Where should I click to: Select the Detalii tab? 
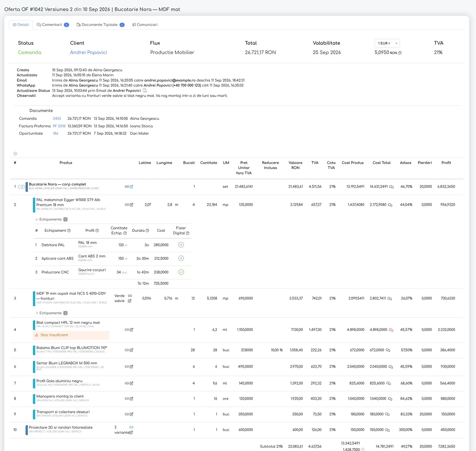coord(21,25)
